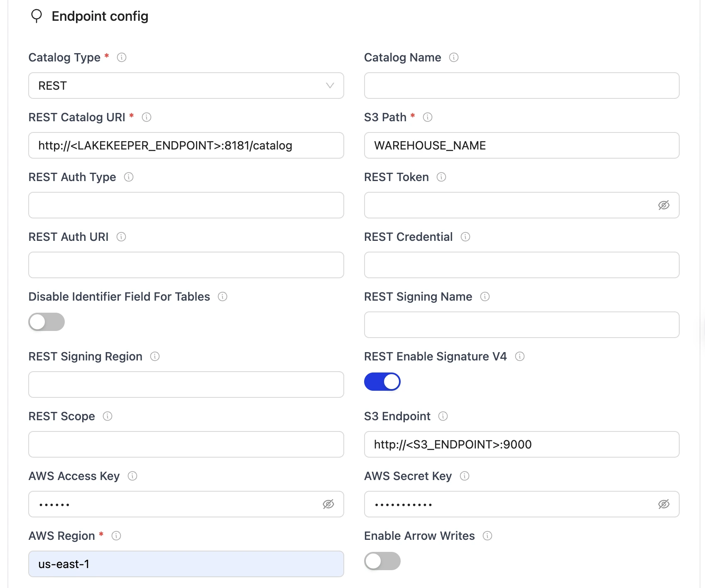Click the AWS Access Key info icon

pos(132,476)
